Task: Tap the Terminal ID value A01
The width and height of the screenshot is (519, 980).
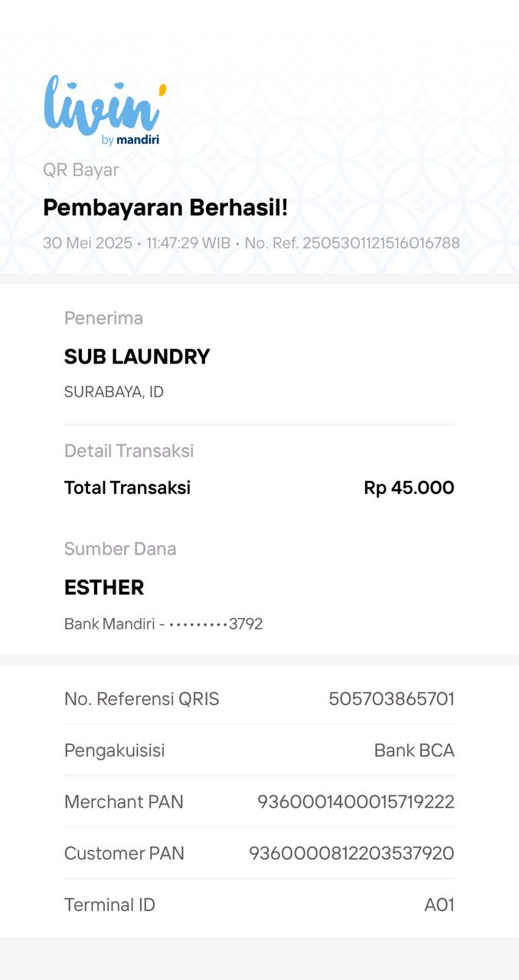Action: [x=439, y=905]
